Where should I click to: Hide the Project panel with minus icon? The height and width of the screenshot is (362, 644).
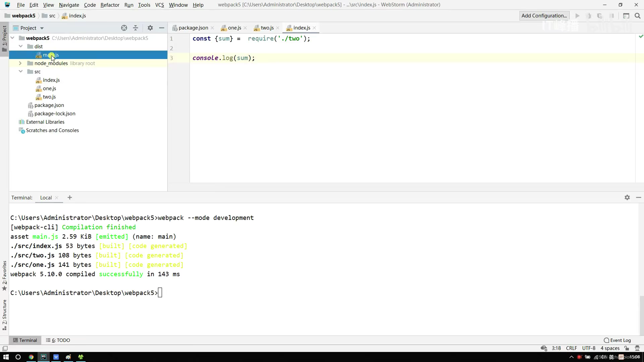[162, 28]
